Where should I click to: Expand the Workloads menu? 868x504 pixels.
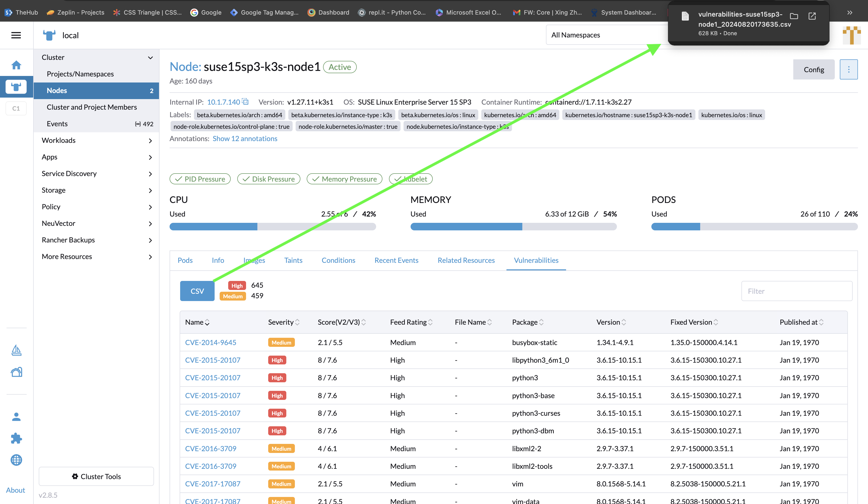tap(150, 140)
